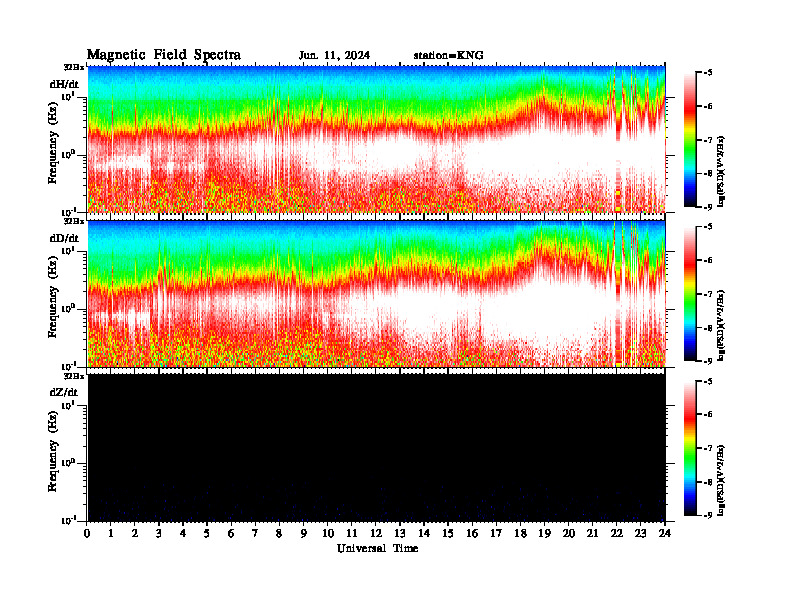Screen dimensions: 792x612
Task: Click the "Universal Time" axis title
Action: (x=377, y=548)
